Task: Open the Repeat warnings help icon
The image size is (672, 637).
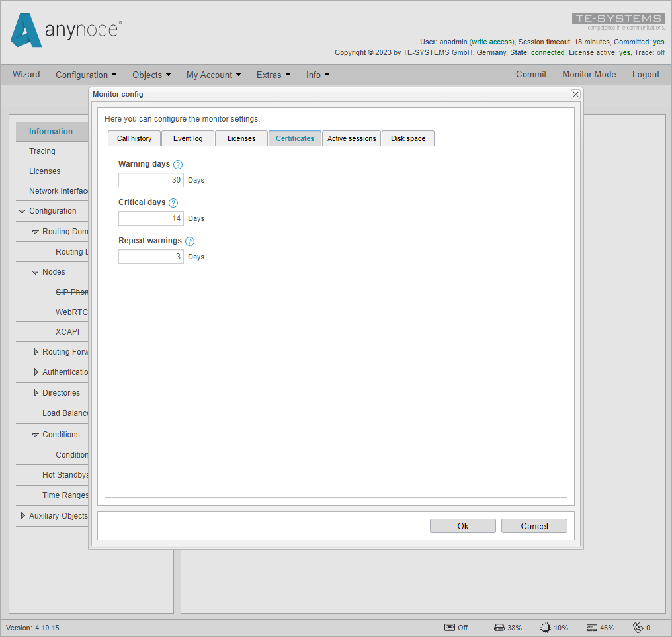Action: [190, 241]
